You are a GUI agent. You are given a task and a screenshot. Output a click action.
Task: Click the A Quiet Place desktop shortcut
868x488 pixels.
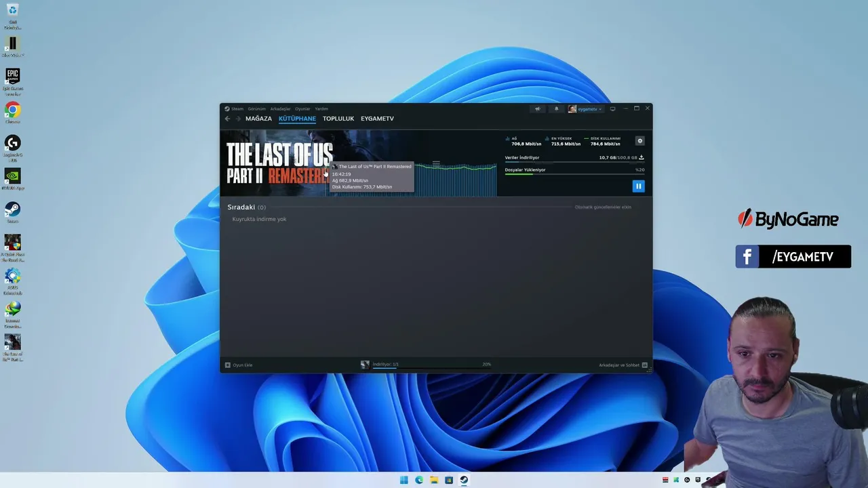click(x=12, y=248)
